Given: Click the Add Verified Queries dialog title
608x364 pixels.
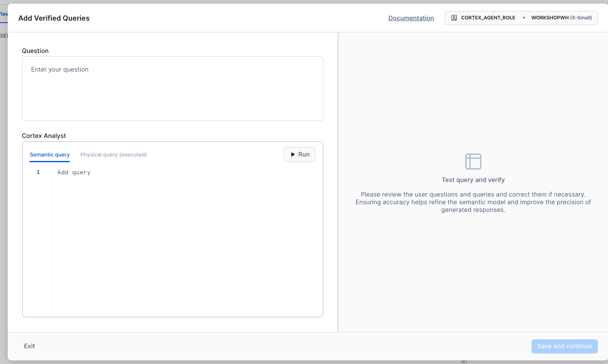Looking at the screenshot, I should [54, 18].
